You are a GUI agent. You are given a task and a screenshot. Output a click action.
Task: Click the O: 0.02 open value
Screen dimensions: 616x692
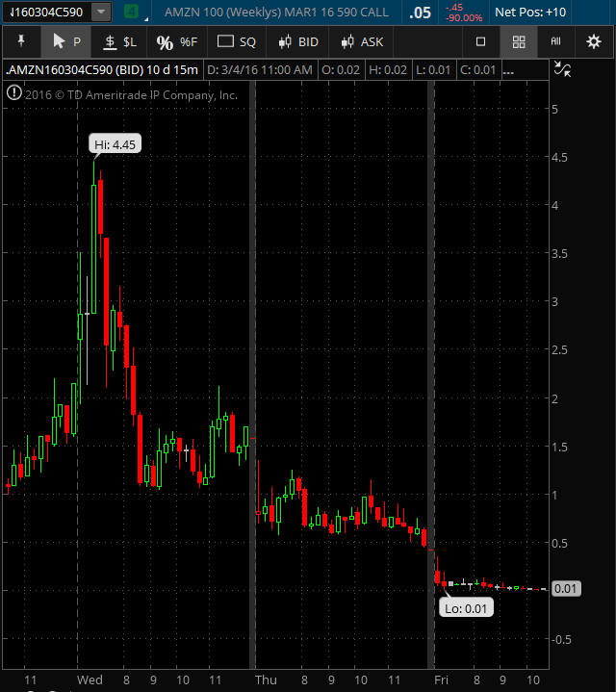coord(341,70)
